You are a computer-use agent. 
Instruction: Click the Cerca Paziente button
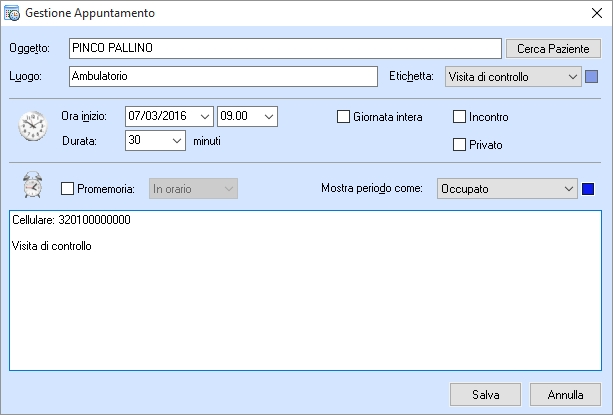553,49
